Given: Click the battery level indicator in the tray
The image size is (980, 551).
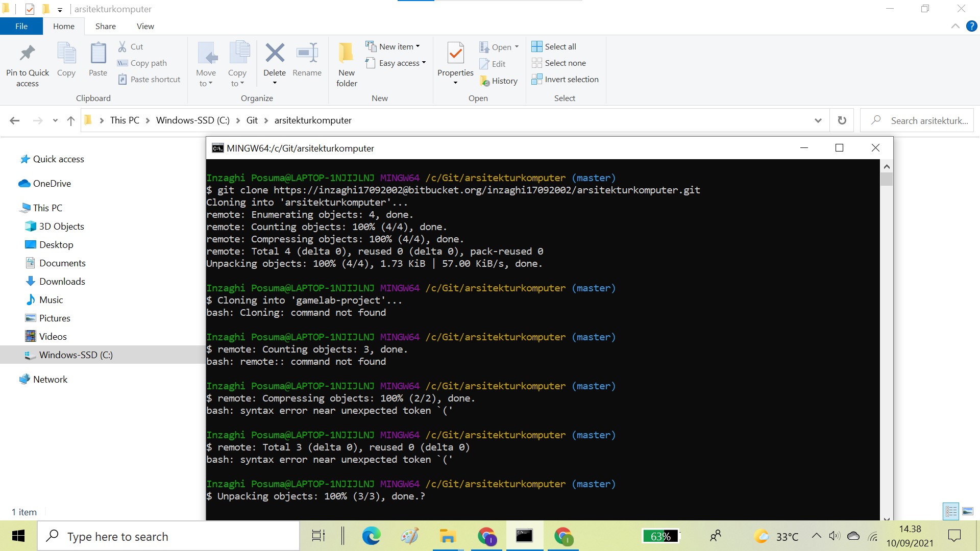Looking at the screenshot, I should point(660,536).
